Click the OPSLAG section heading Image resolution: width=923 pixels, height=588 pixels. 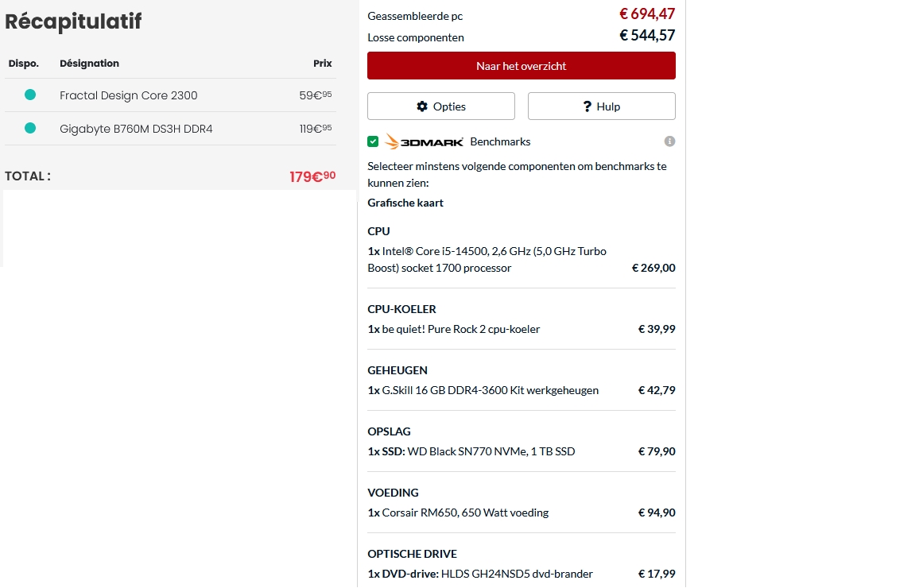point(389,431)
